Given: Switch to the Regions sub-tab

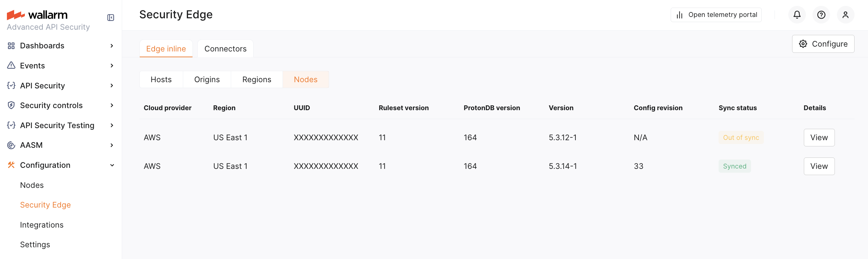Looking at the screenshot, I should (257, 79).
